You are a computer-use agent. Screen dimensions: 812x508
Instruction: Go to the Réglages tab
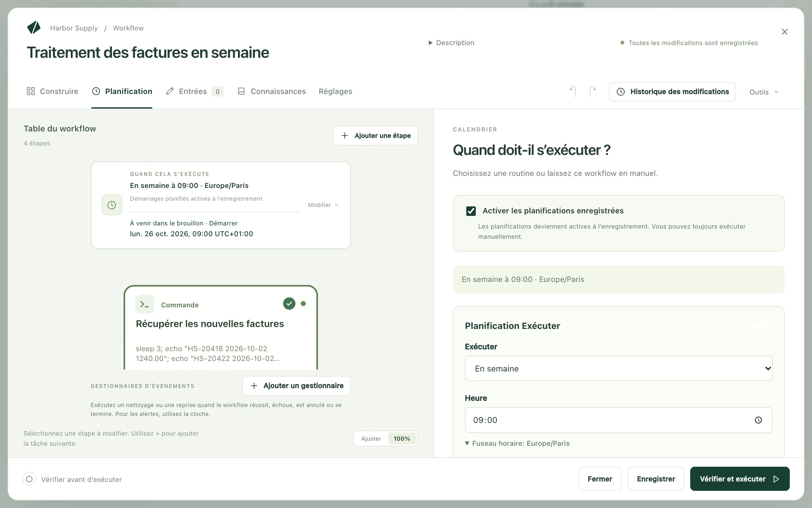[x=335, y=91]
